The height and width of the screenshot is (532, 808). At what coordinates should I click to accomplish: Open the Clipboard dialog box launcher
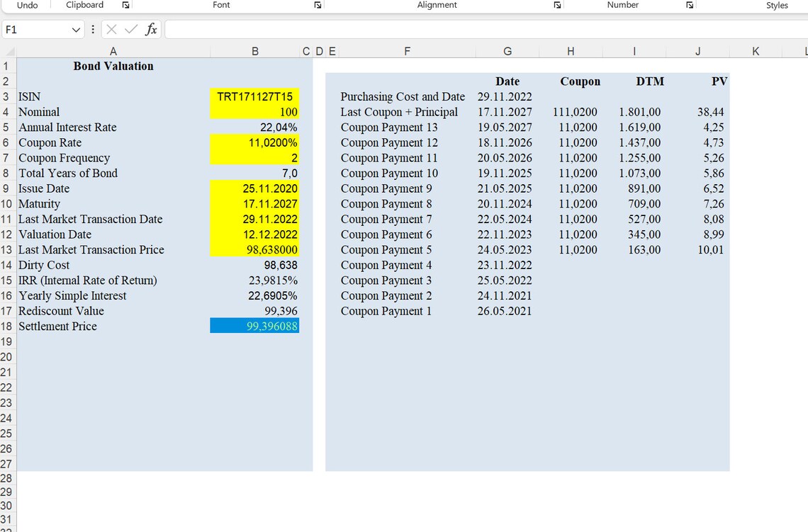coord(125,5)
